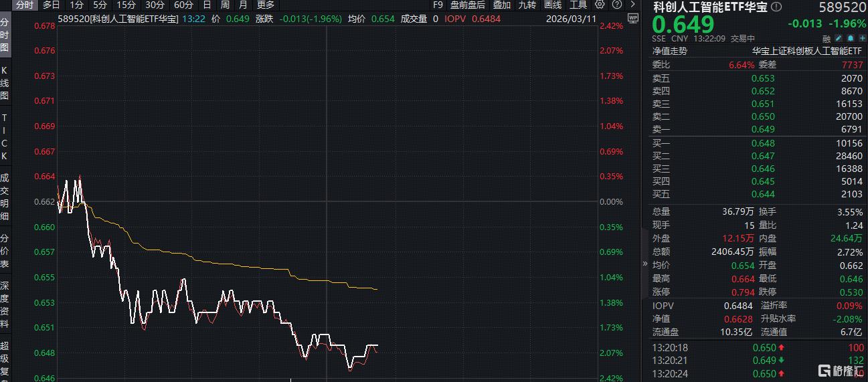Toggle the 九转 indicator

click(x=527, y=5)
